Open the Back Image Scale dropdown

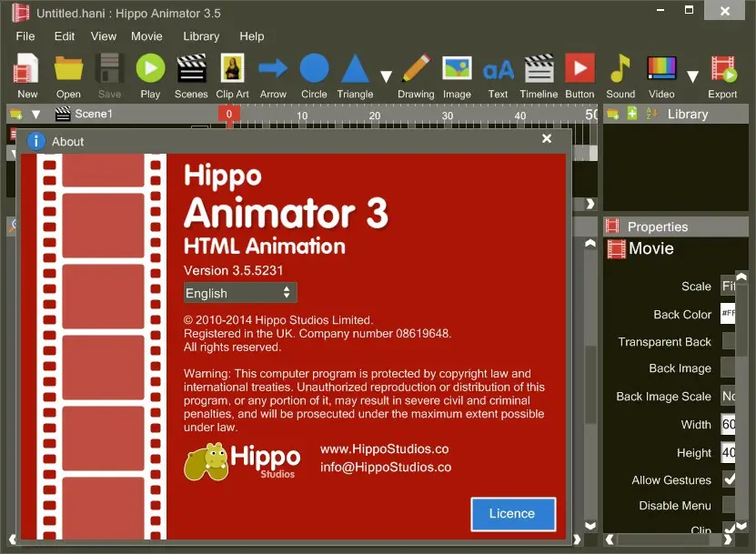[x=728, y=396]
